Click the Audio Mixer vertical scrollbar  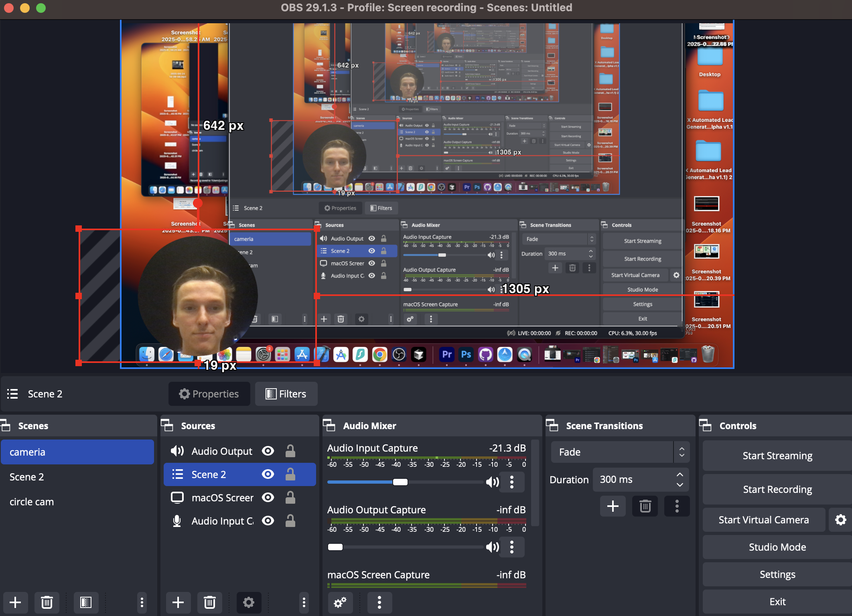coord(535,483)
